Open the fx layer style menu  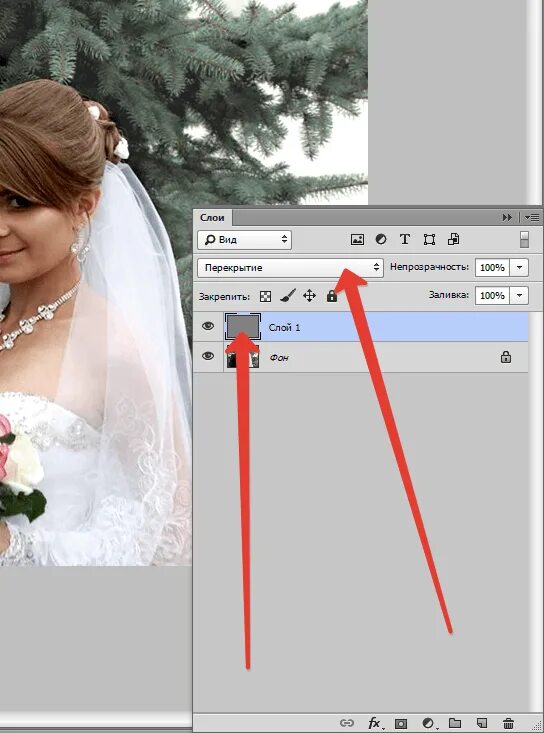[375, 723]
